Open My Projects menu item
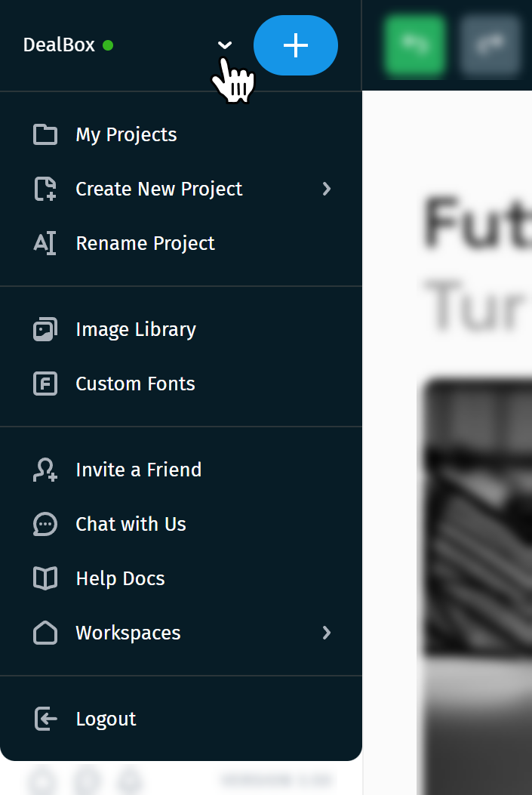 pyautogui.click(x=181, y=135)
